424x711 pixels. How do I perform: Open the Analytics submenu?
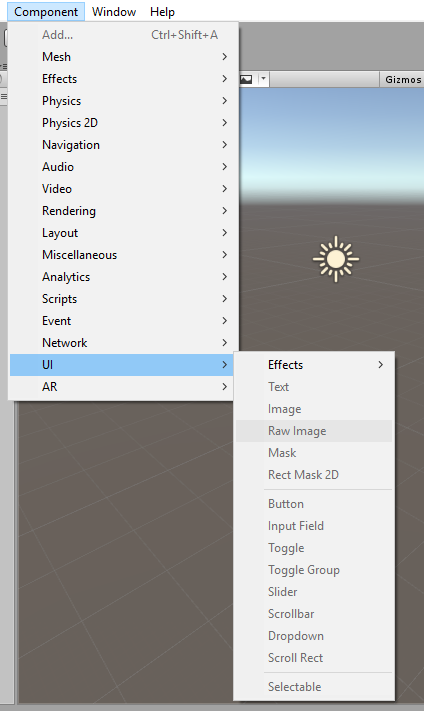(x=122, y=277)
